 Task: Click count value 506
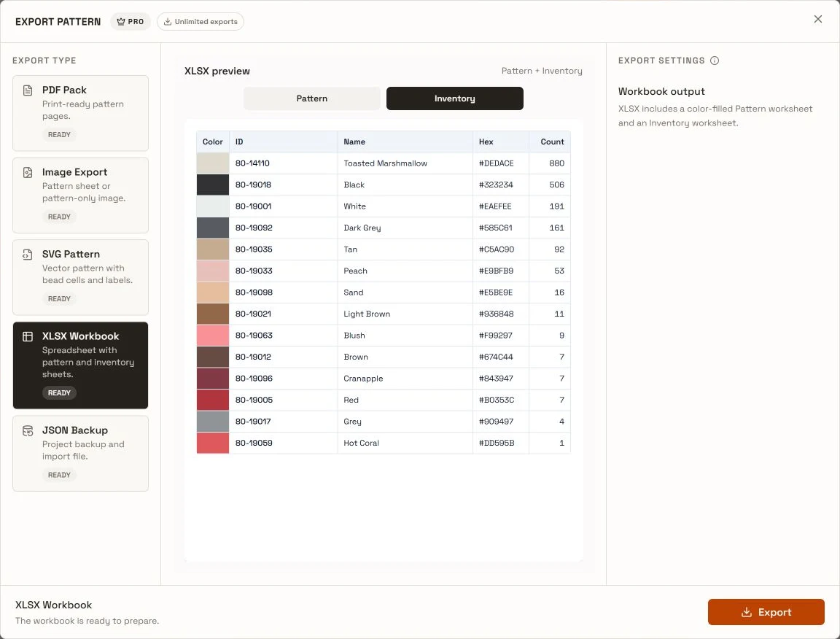(x=556, y=185)
